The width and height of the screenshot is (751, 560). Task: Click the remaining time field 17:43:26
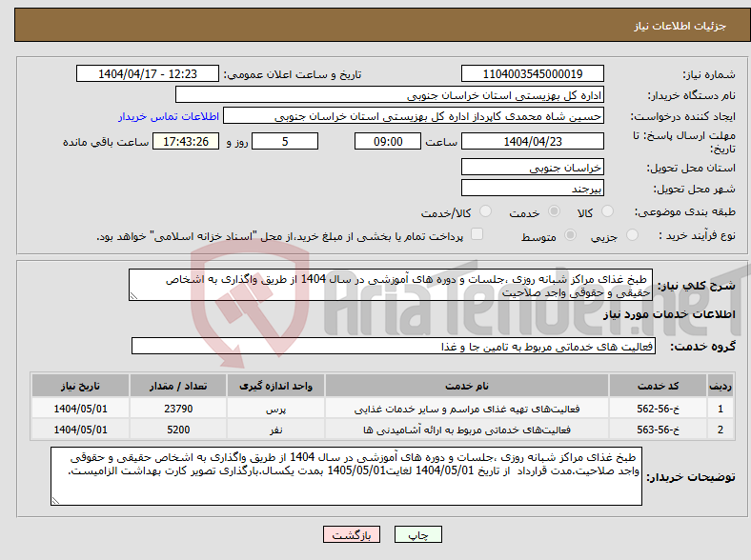point(186,141)
